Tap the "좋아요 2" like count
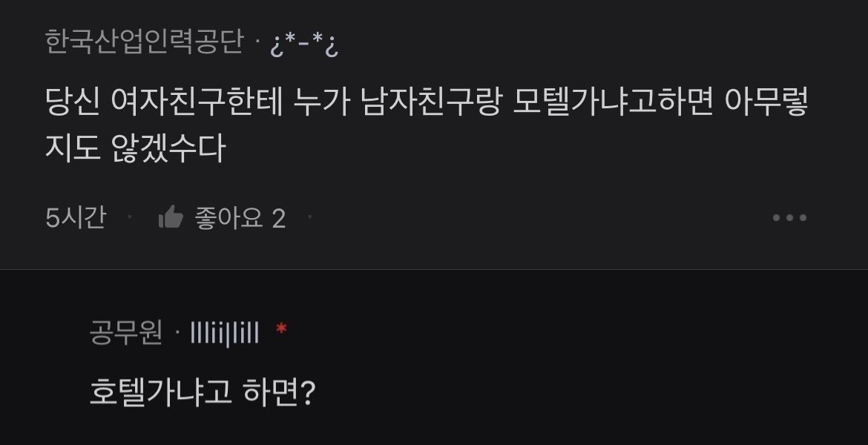The width and height of the screenshot is (868, 445). tap(240, 218)
